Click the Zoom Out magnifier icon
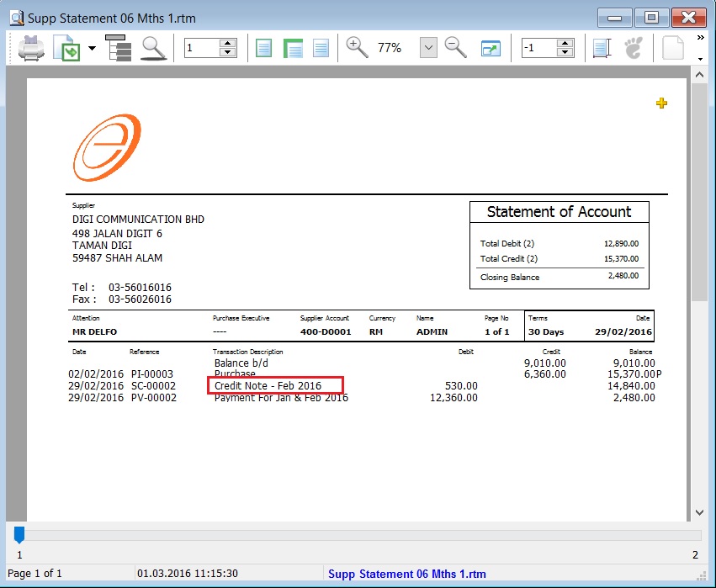The height and width of the screenshot is (588, 716). click(x=455, y=47)
